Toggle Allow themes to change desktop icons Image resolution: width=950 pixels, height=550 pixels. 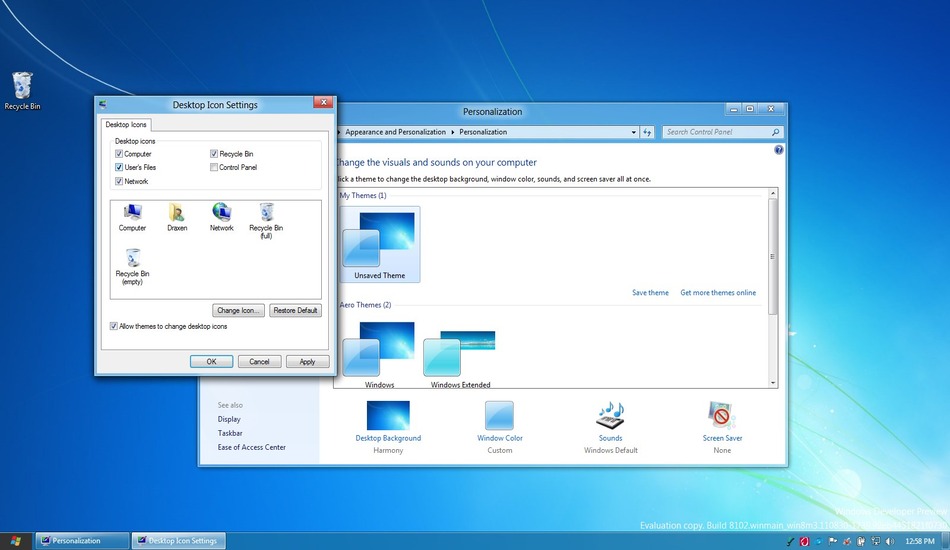click(113, 326)
